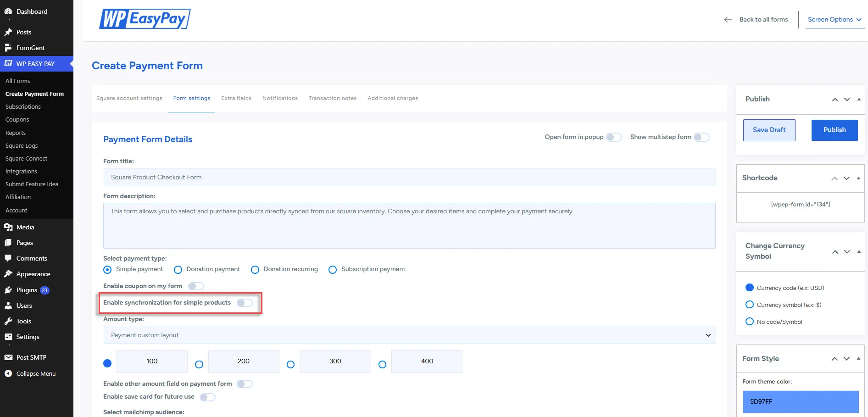Viewport: 868px width, 417px height.
Task: Collapse Change Currency Symbol panel triangle
Action: tap(859, 251)
